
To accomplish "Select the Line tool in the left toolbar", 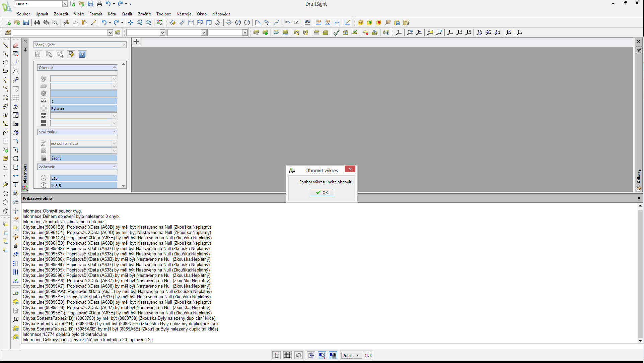I will click(x=5, y=45).
